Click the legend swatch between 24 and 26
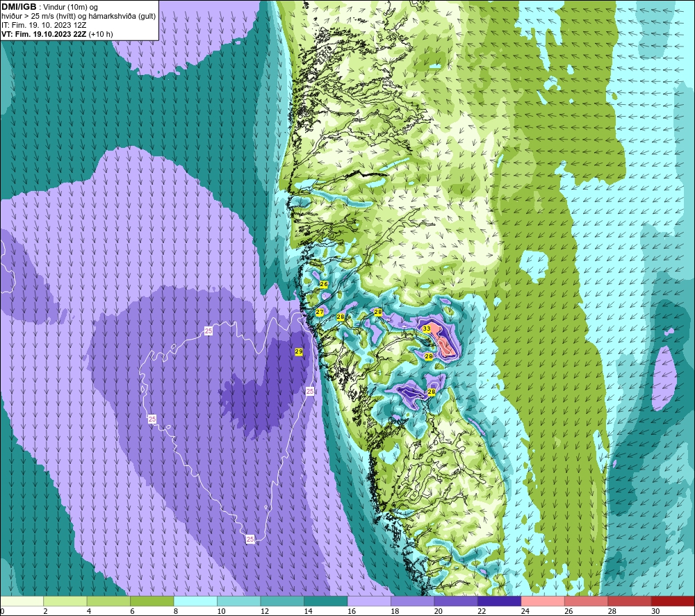The image size is (695, 616). coord(543,601)
